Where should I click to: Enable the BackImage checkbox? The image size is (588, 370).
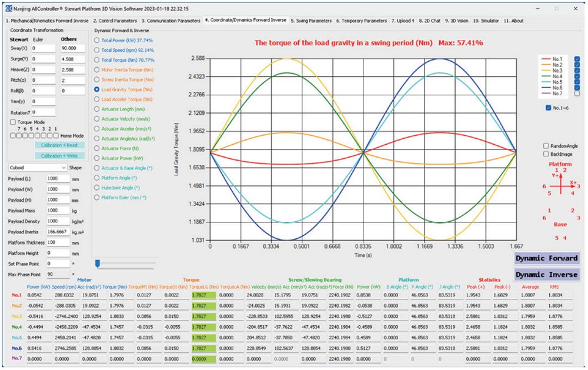point(545,154)
